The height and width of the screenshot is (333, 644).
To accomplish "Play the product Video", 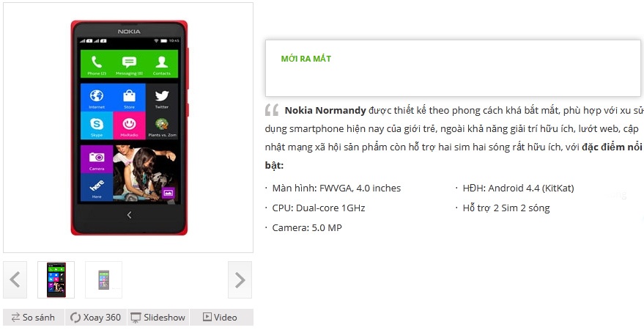I will (x=221, y=318).
